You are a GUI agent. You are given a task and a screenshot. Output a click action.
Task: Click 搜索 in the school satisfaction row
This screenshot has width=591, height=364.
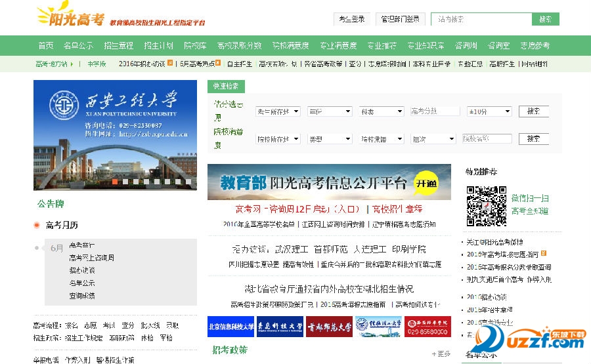click(x=534, y=139)
